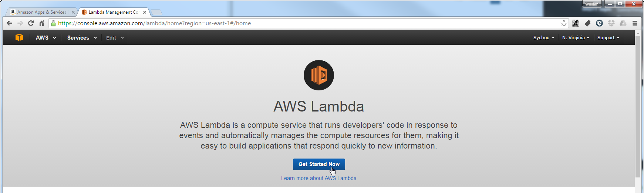Switch to the Amazon Apps & Services tab
644x193 pixels.
click(x=42, y=12)
